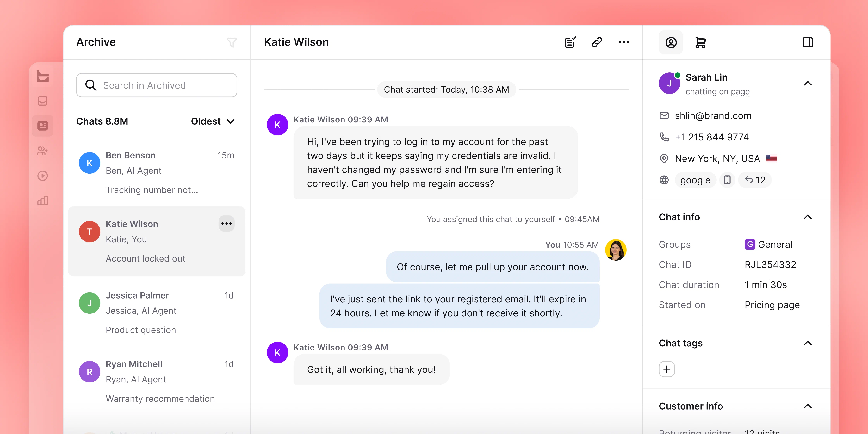Click the google source chip
The image size is (868, 434).
695,180
